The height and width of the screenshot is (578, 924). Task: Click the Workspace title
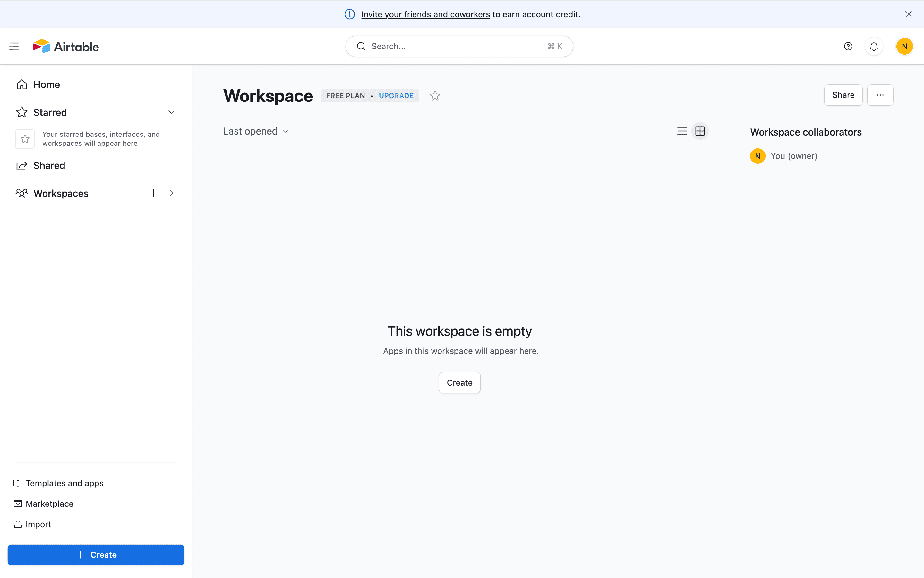268,96
